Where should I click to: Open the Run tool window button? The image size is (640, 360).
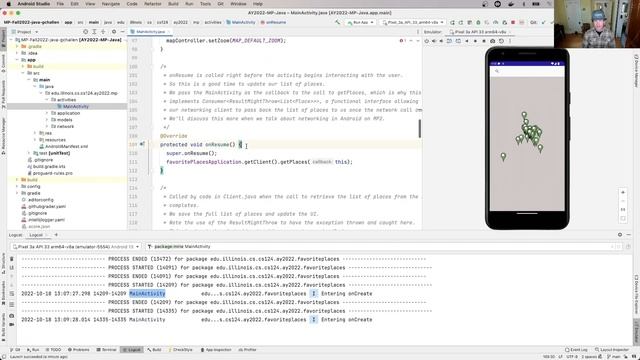pos(33,350)
